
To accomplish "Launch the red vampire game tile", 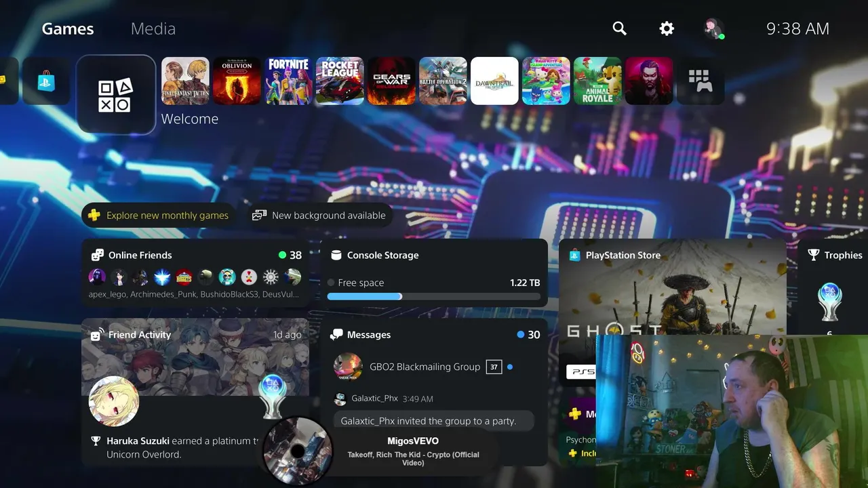I will (649, 81).
